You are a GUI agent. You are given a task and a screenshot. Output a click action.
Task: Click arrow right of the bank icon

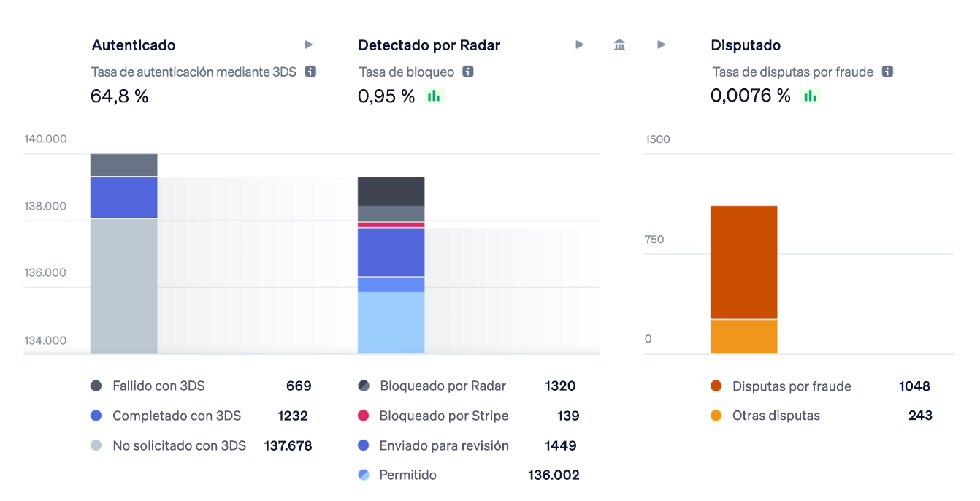pyautogui.click(x=661, y=45)
